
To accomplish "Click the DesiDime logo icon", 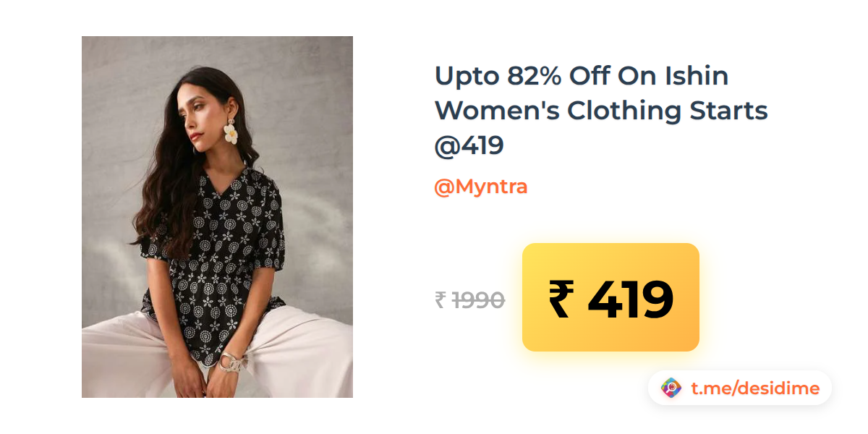I will coord(671,388).
